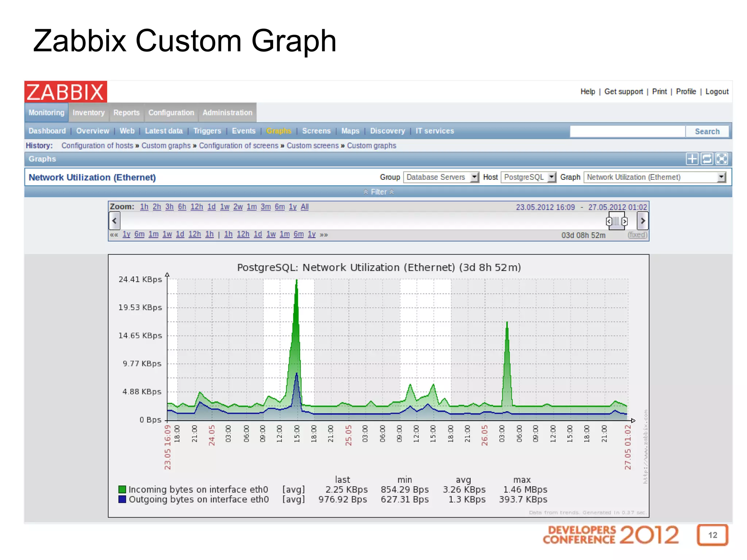Open Configuration of screens history link
This screenshot has width=747, height=560.
(239, 145)
